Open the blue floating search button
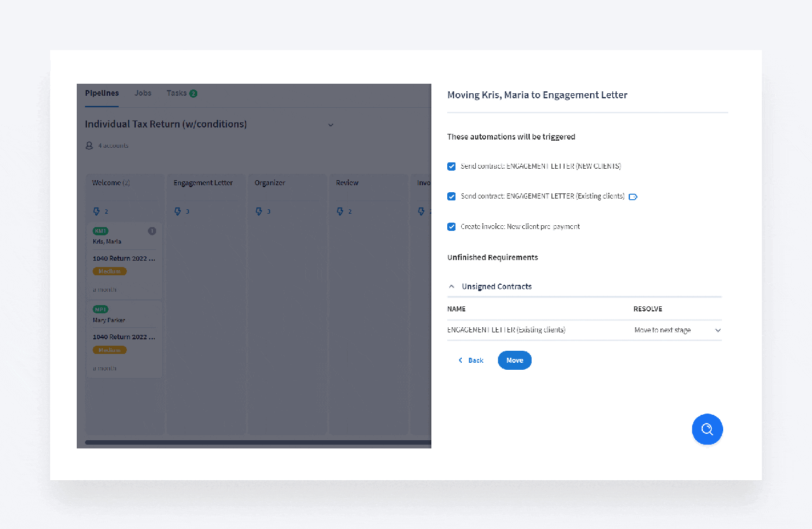Screen dimensions: 812x529 click(707, 429)
